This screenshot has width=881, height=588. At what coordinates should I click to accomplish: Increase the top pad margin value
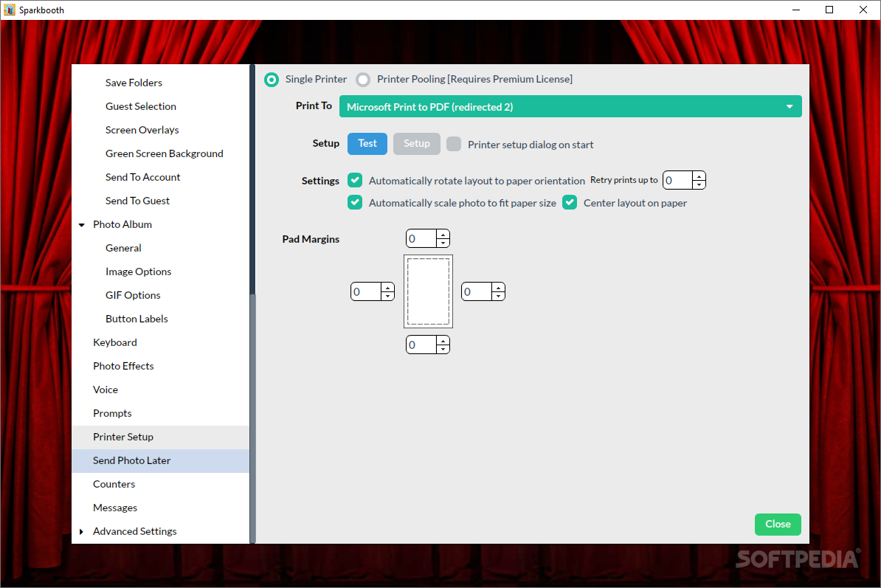coord(443,234)
